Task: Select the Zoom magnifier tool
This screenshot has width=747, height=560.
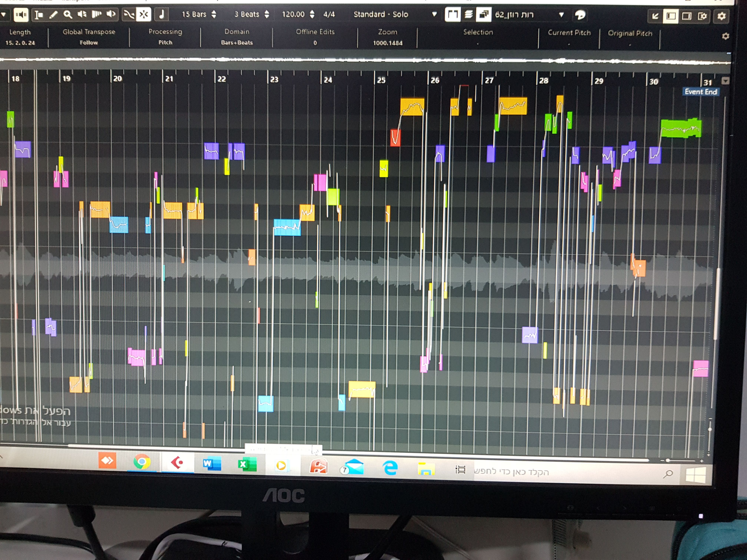Action: [x=68, y=14]
